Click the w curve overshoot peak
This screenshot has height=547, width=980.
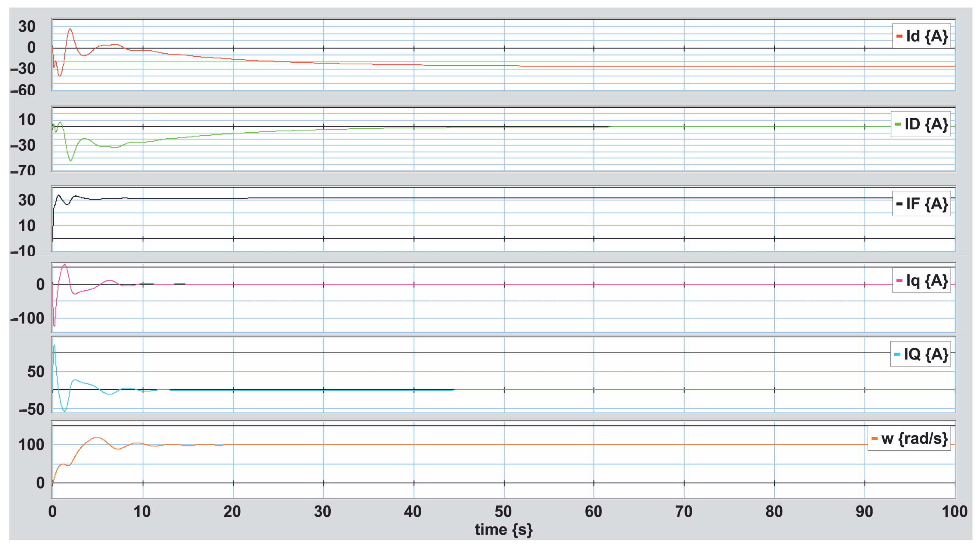coord(97,438)
